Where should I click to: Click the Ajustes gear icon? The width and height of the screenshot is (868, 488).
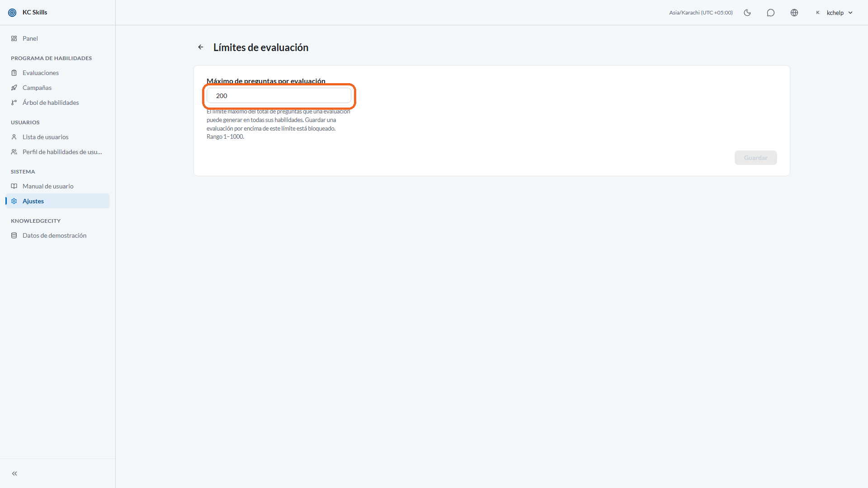pyautogui.click(x=14, y=201)
